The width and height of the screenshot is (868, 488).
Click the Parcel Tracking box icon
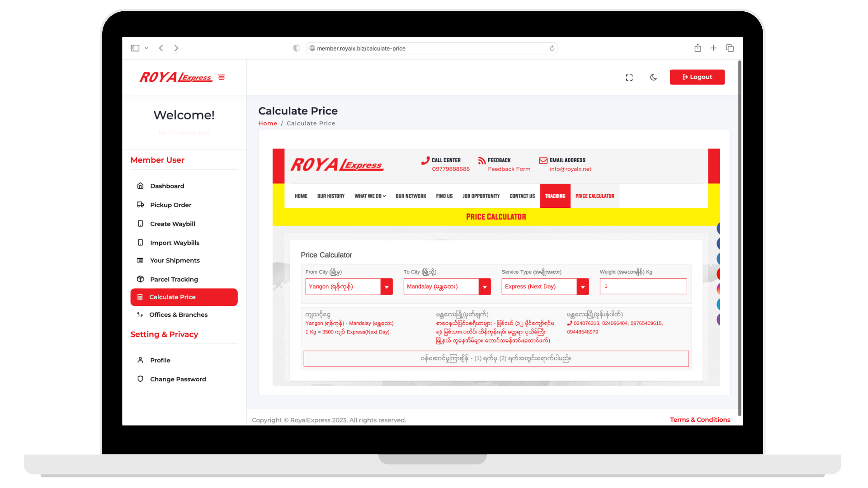140,279
